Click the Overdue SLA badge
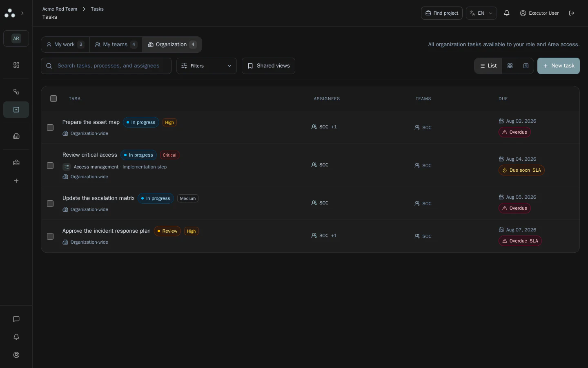The image size is (588, 368). (520, 241)
